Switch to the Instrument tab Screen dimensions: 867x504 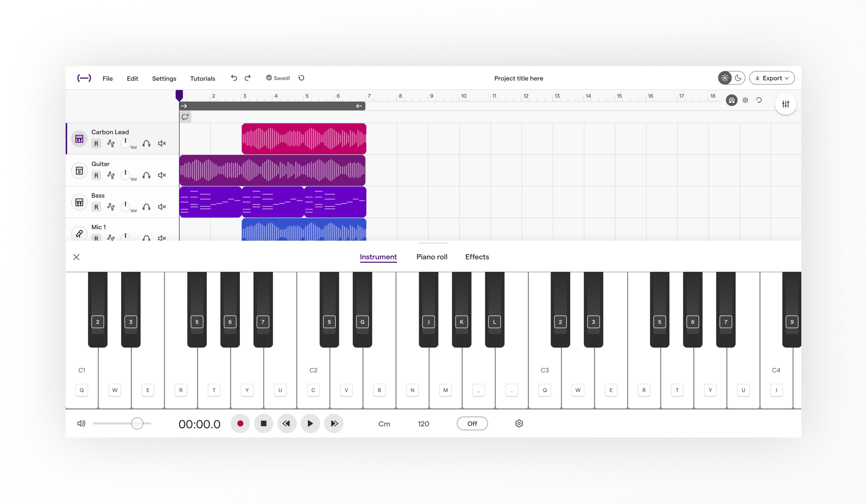tap(378, 257)
